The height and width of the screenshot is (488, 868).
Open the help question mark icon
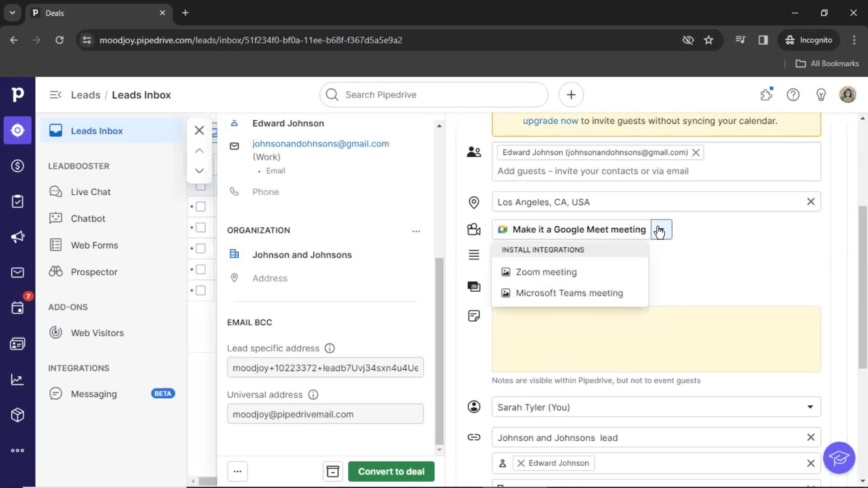(793, 95)
